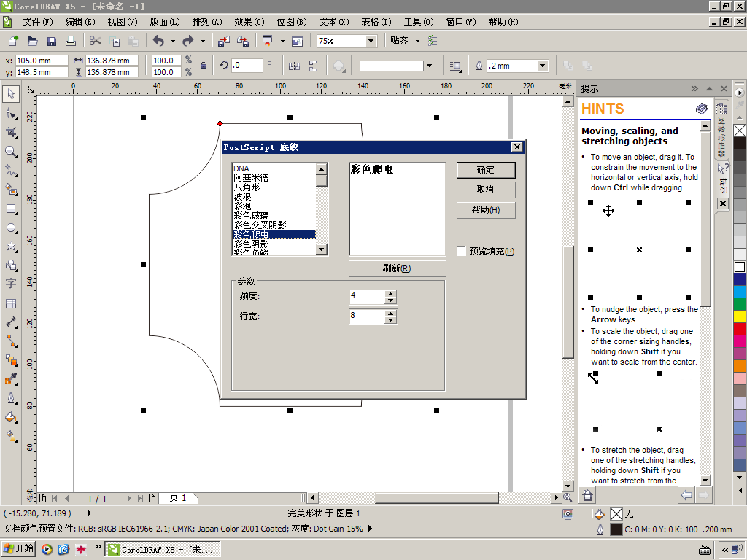Select the Dimension tool
The image size is (747, 560).
coord(11,322)
